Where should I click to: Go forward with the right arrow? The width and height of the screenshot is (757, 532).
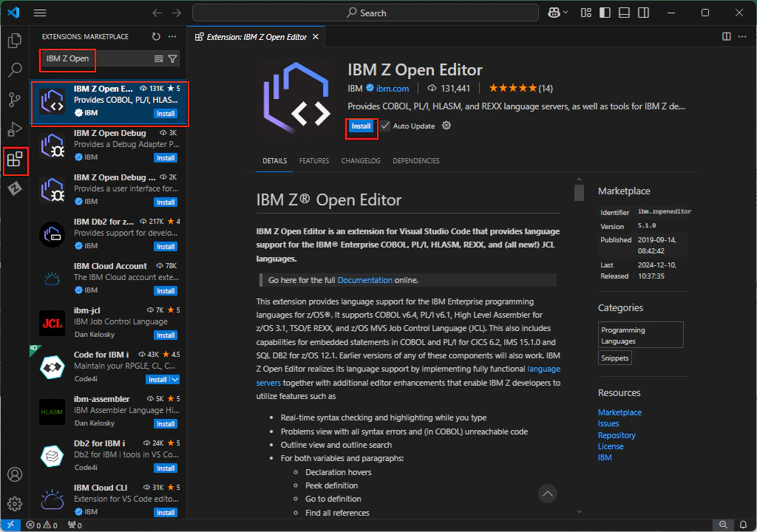(176, 13)
